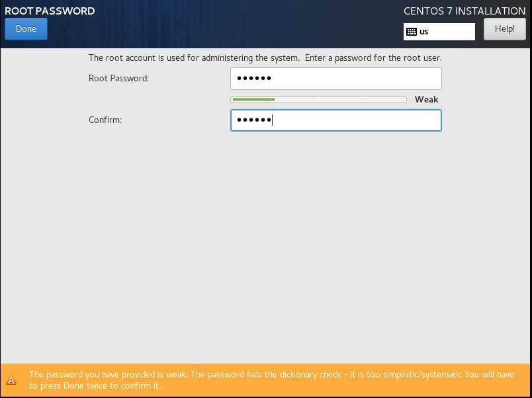This screenshot has height=398, width=532.
Task: Focus the Confirm password field
Action: (x=336, y=120)
